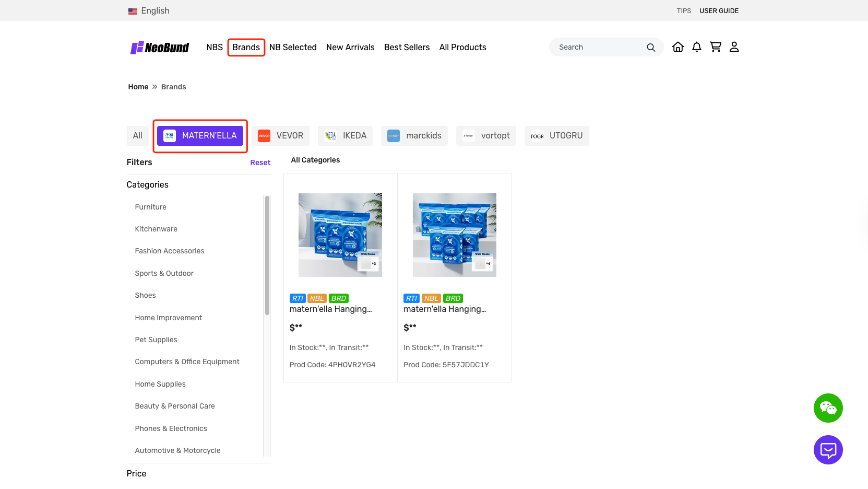This screenshot has width=868, height=489.
Task: Click the MATERN'ELLA brand logo icon
Action: pos(170,136)
